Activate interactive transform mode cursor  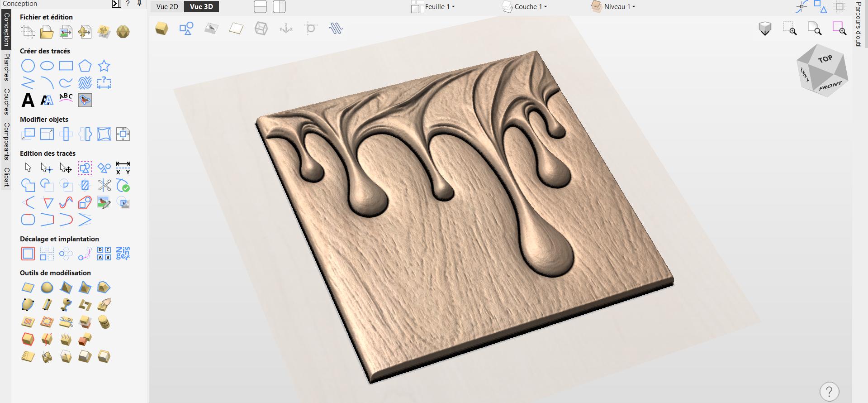pos(66,168)
